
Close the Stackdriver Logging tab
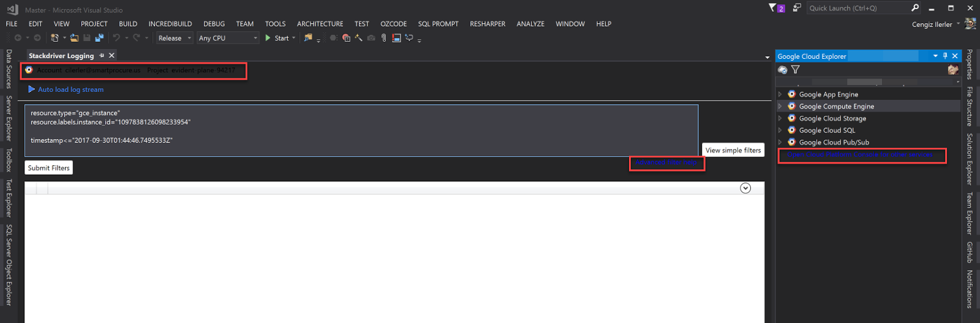tap(111, 55)
